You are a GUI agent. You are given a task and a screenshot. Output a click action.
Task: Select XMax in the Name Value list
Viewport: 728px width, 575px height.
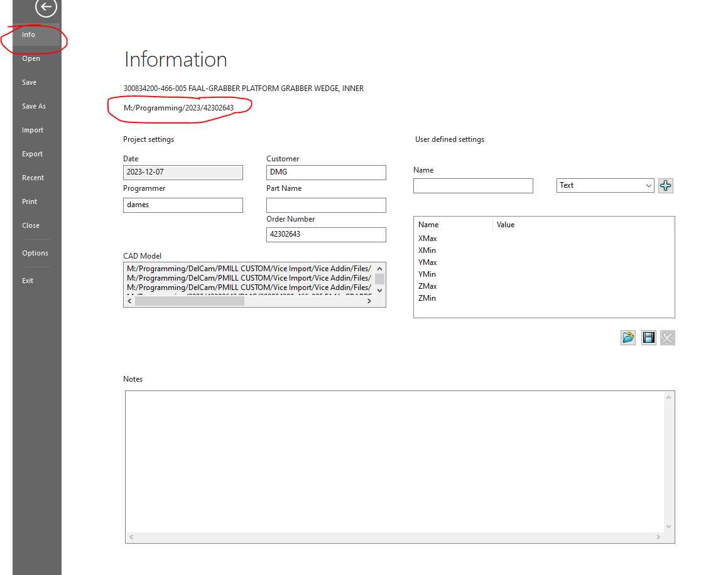pyautogui.click(x=427, y=239)
